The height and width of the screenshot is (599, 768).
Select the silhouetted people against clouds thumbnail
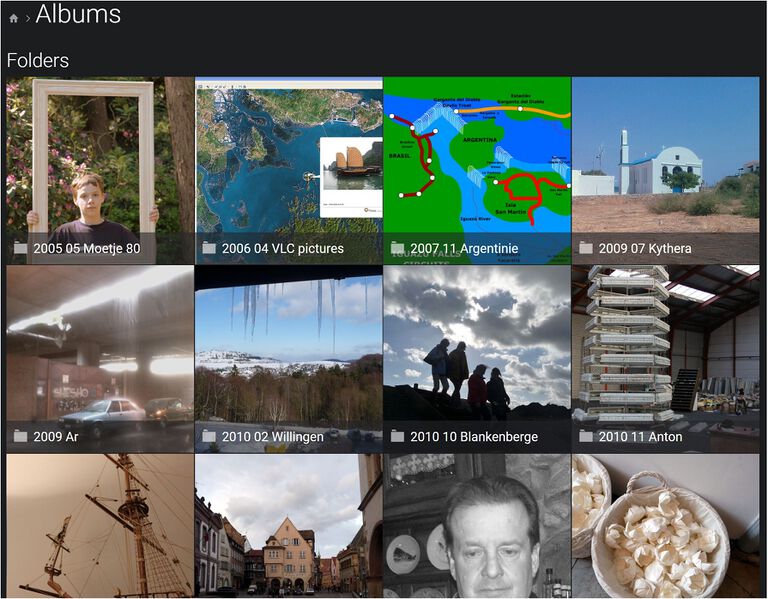[476, 345]
